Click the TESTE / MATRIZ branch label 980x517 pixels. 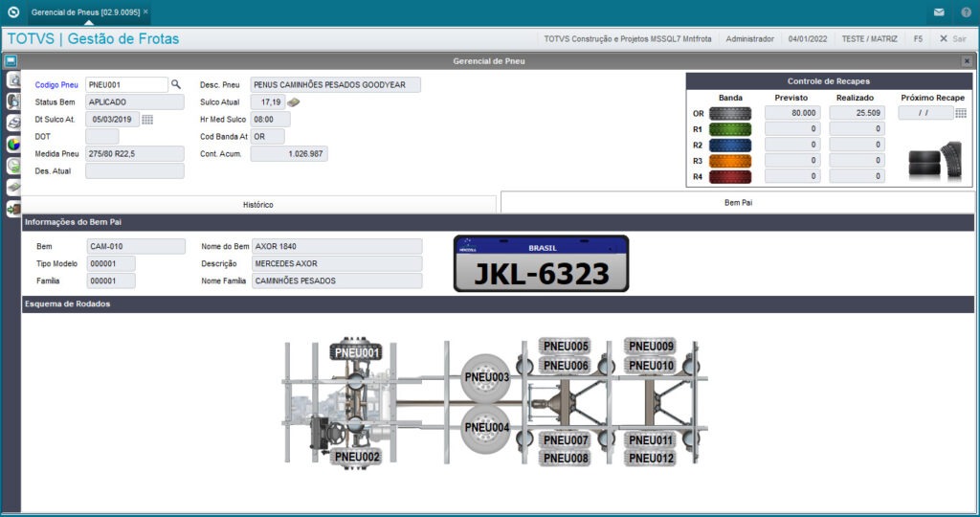coord(869,38)
